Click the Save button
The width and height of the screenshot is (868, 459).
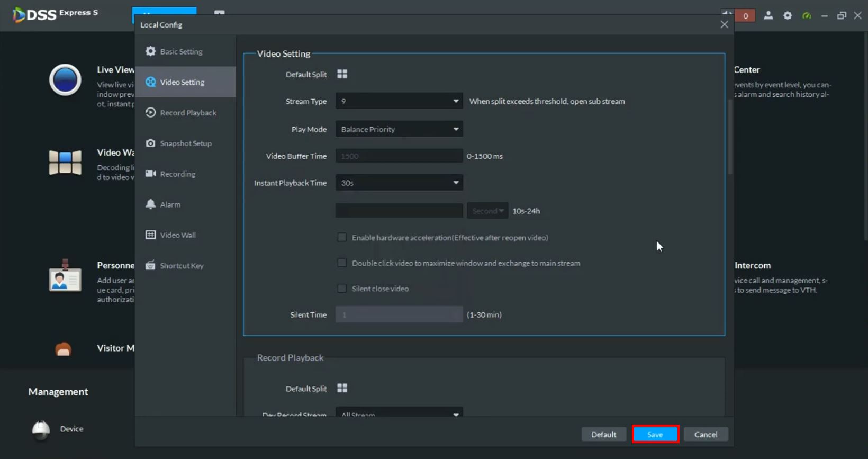point(655,434)
